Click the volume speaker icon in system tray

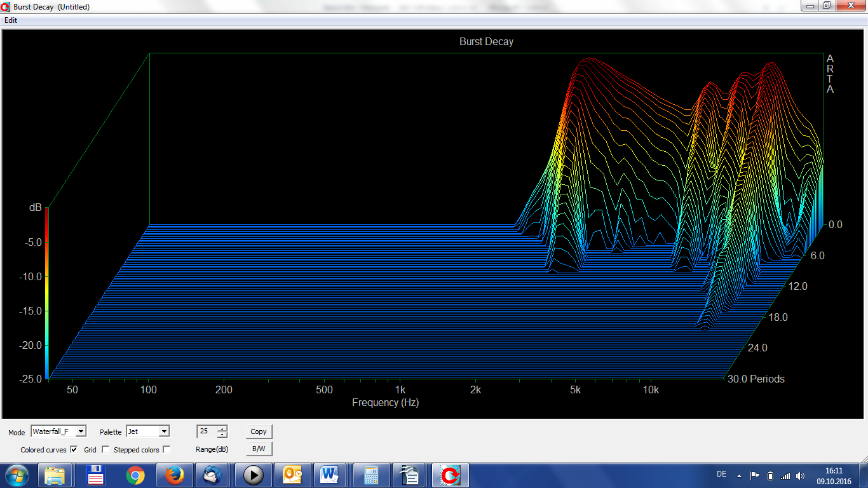pos(800,475)
